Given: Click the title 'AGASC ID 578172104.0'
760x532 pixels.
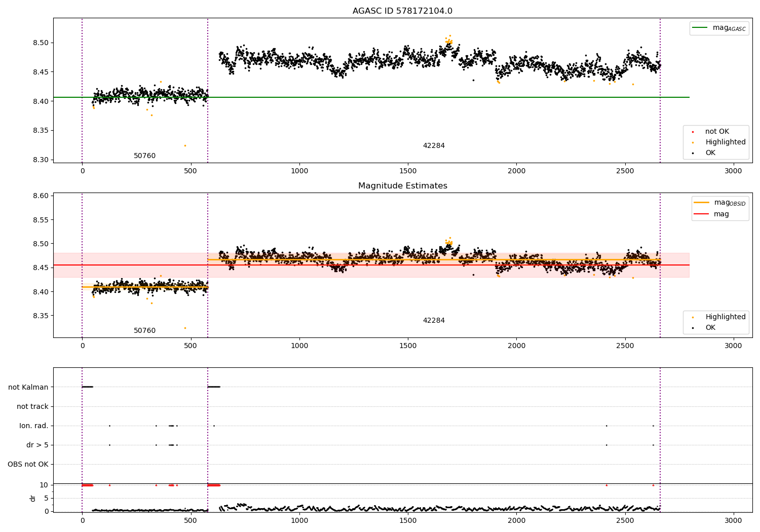Looking at the screenshot, I should (x=402, y=11).
